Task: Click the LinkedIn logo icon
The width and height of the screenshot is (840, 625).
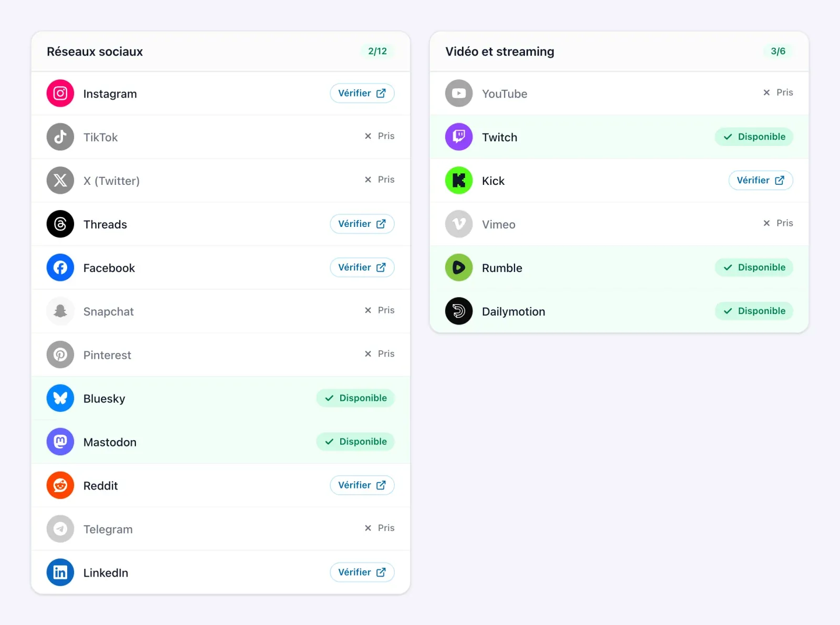Action: coord(60,573)
